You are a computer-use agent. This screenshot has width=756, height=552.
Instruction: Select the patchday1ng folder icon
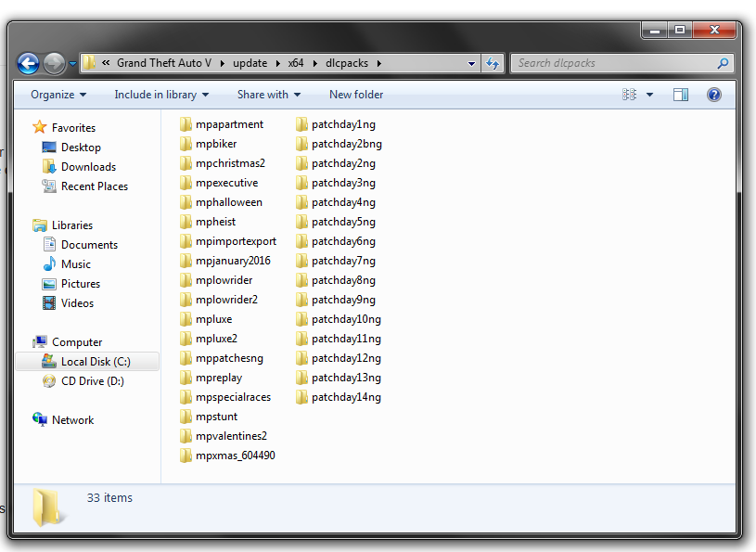coord(301,124)
